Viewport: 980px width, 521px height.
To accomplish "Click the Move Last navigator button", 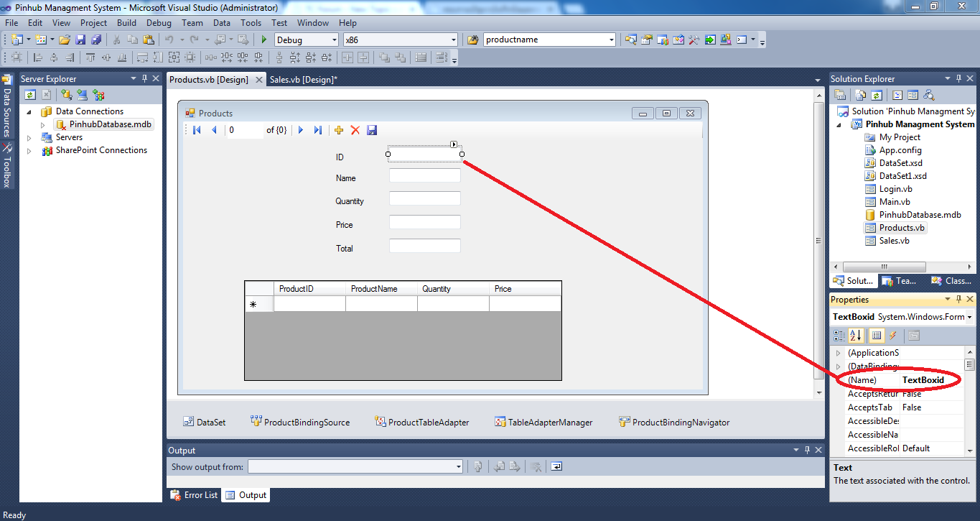I will pos(318,130).
